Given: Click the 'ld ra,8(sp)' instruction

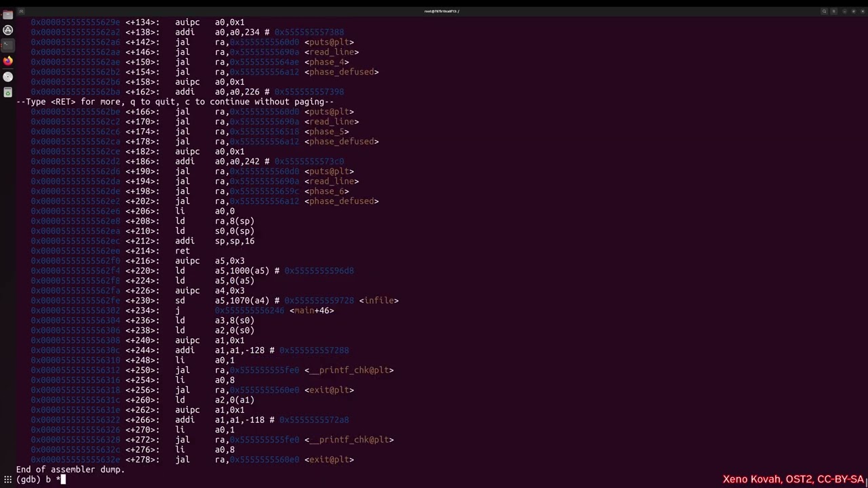Looking at the screenshot, I should pos(214,221).
